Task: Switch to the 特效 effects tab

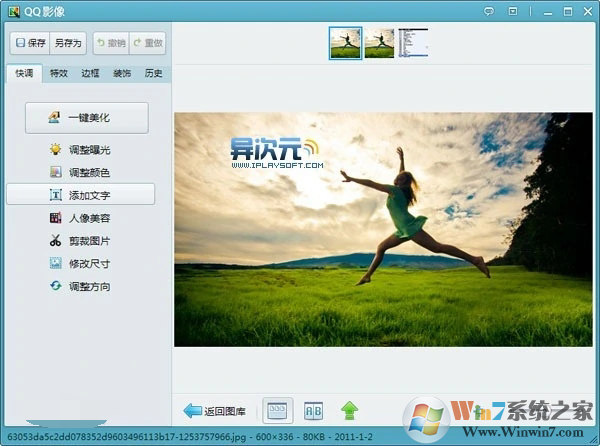Action: point(59,73)
